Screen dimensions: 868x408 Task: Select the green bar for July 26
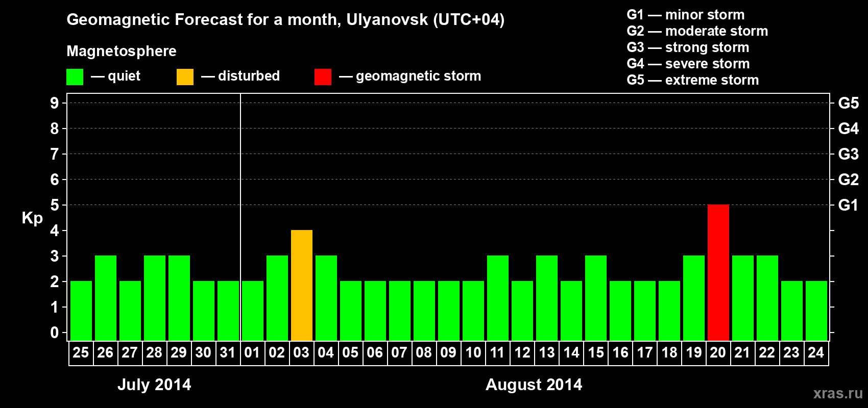[x=105, y=298]
